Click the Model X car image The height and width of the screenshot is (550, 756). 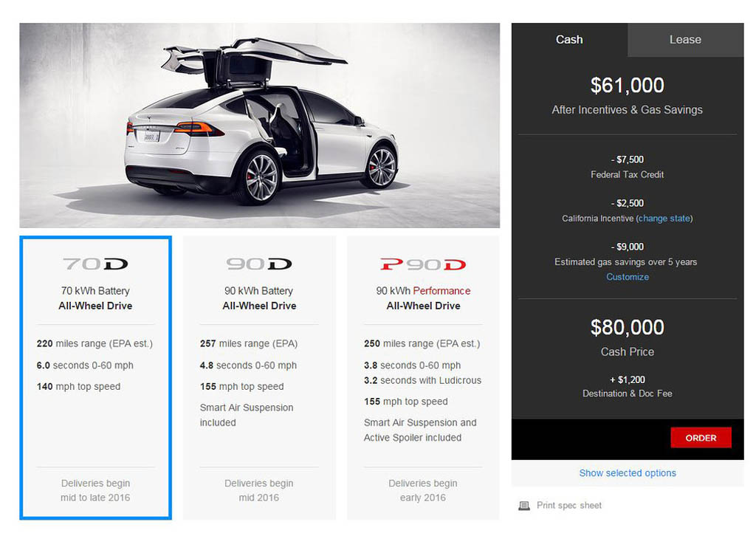[259, 126]
